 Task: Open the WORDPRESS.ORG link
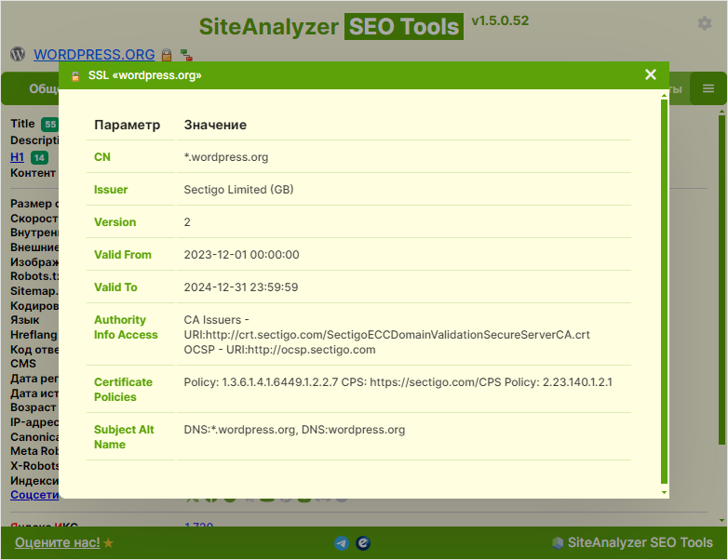coord(94,55)
